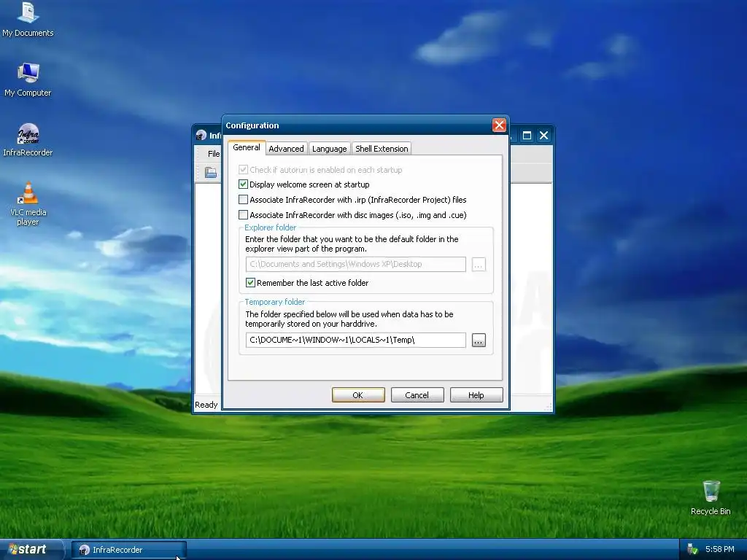
Task: Confirm settings with the OK button
Action: tap(358, 394)
